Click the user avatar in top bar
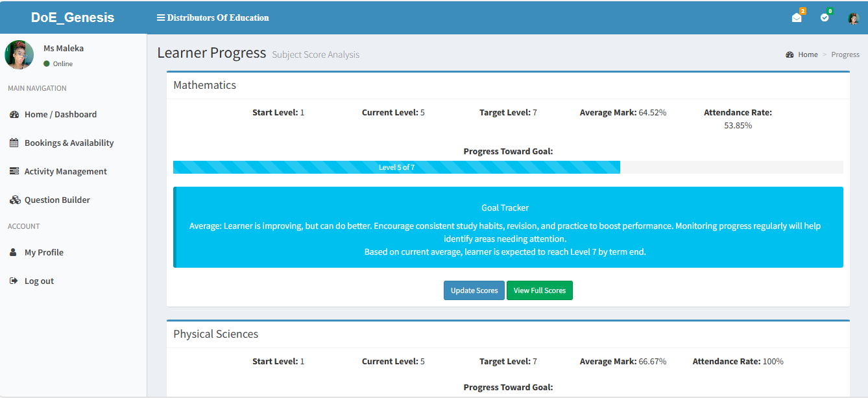Screen dimensions: 868x398 tap(854, 18)
